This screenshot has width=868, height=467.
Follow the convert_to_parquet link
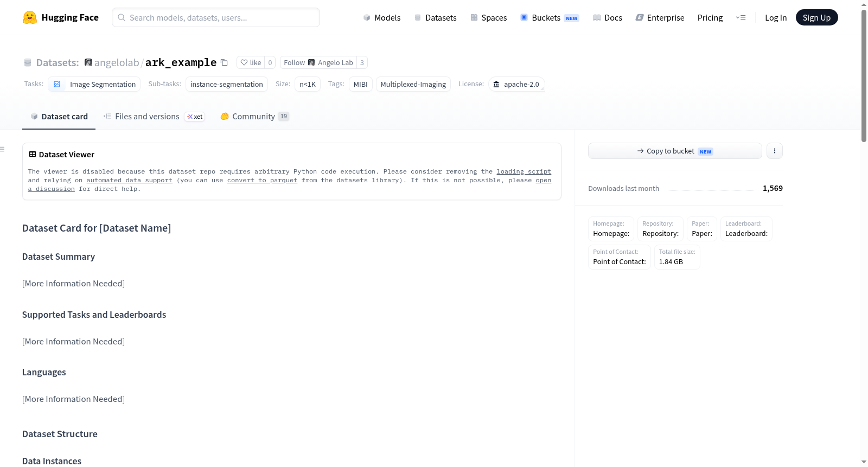pyautogui.click(x=262, y=180)
